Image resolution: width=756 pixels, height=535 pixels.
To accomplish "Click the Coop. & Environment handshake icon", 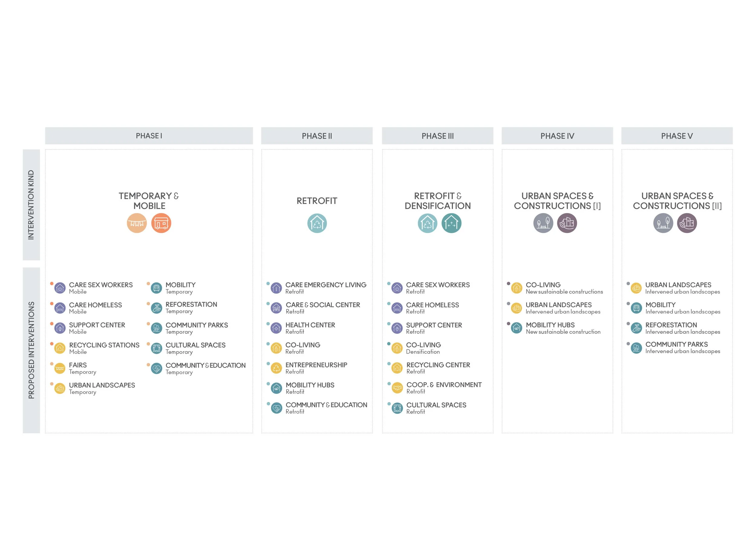I will 397,388.
